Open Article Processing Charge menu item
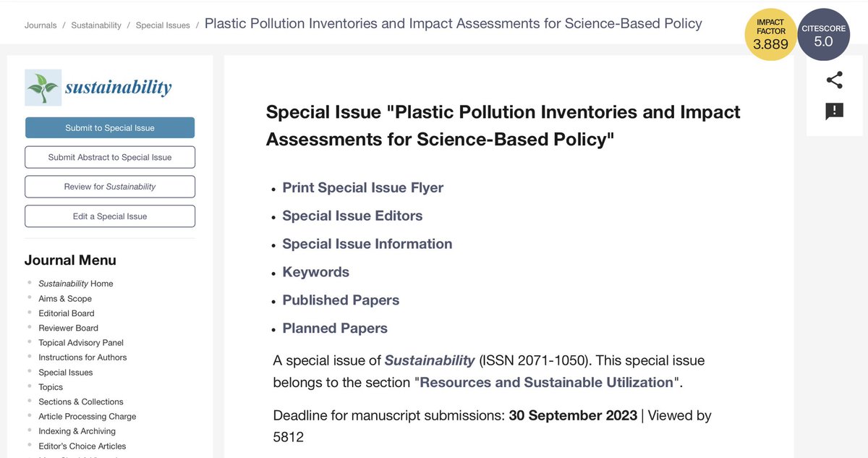Image resolution: width=868 pixels, height=458 pixels. tap(88, 416)
